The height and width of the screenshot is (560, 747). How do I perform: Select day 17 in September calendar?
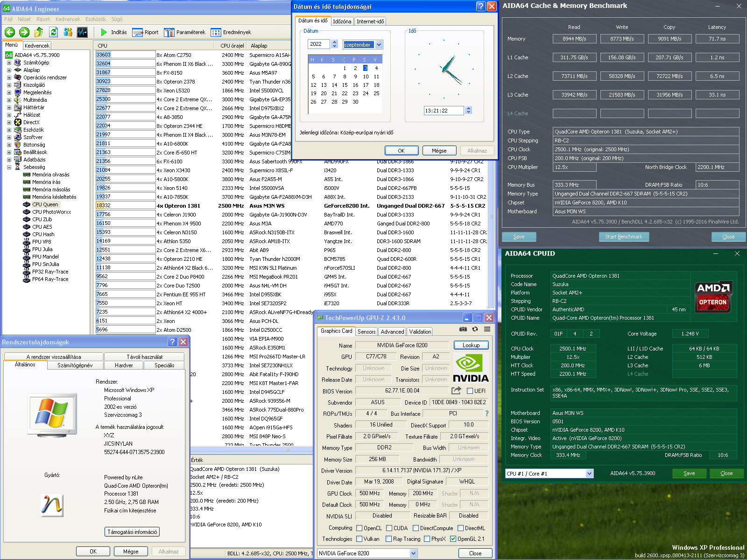[366, 85]
